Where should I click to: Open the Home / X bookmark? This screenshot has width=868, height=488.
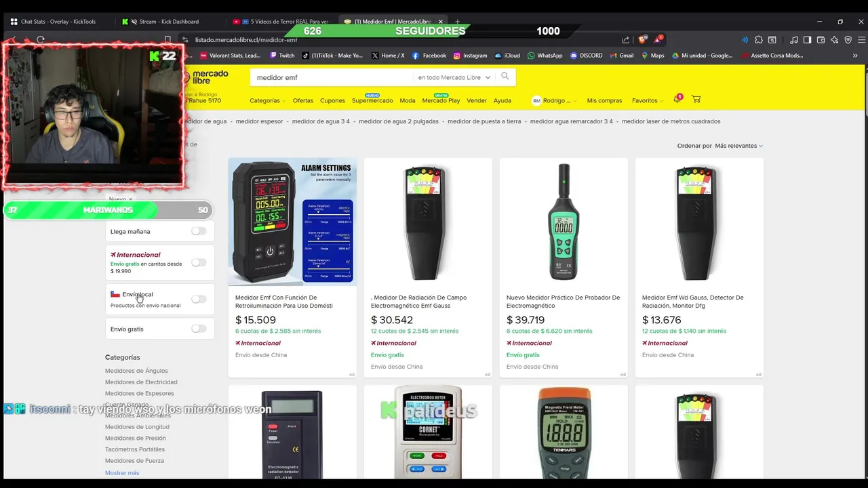point(388,56)
